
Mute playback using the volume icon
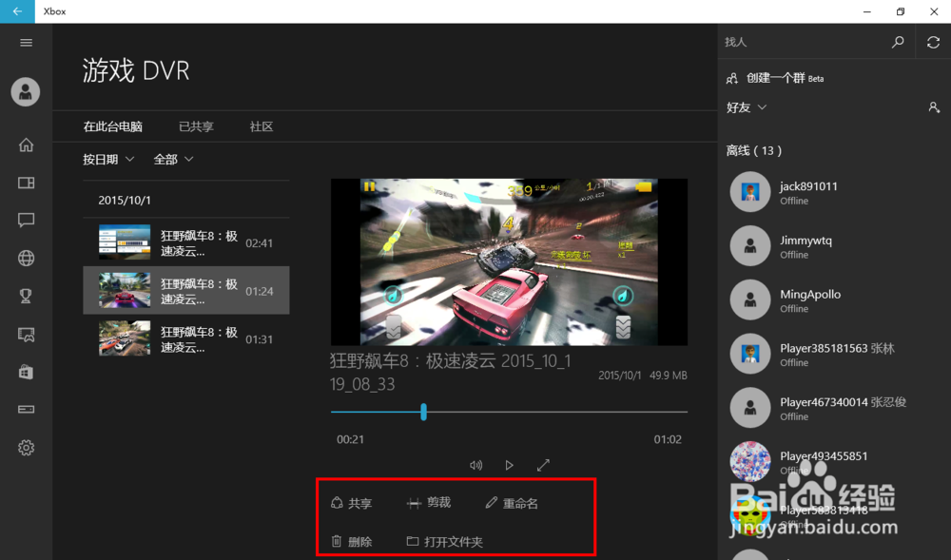(475, 465)
